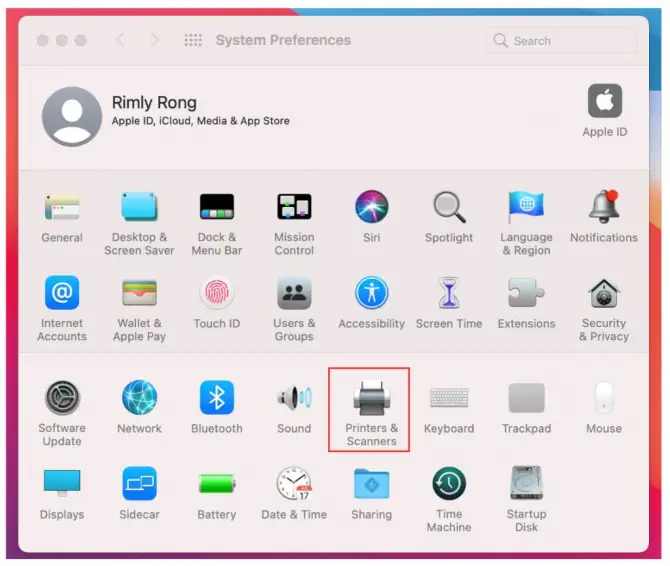
Task: Click the Search field
Action: point(561,41)
